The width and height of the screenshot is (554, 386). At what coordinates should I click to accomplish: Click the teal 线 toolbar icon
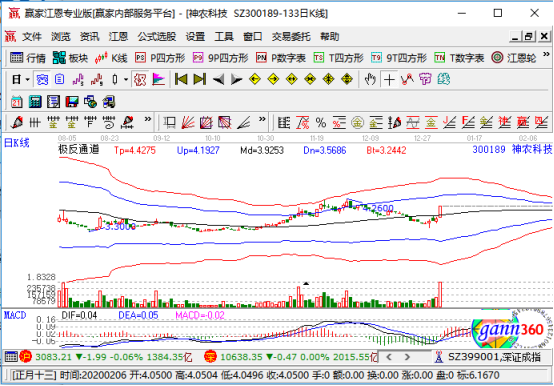point(444,79)
